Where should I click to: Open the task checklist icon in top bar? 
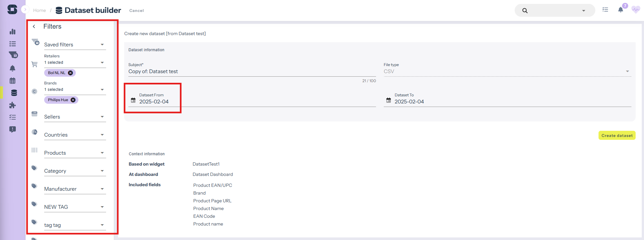click(605, 10)
